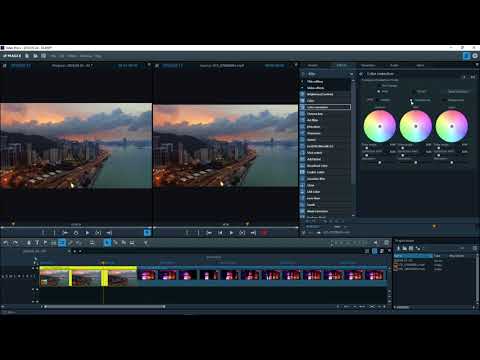Click the back arrow beside Color correction title
The width and height of the screenshot is (480, 360).
361,74
